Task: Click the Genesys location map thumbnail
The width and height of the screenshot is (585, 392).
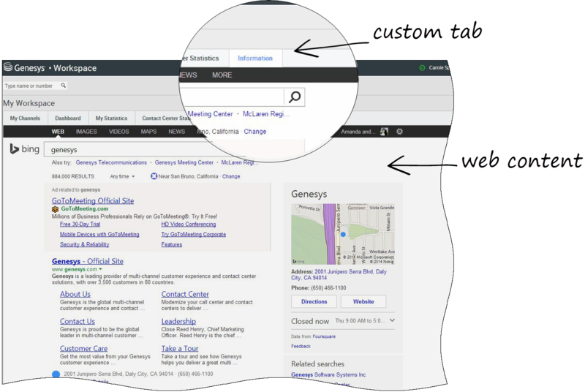Action: pyautogui.click(x=342, y=234)
